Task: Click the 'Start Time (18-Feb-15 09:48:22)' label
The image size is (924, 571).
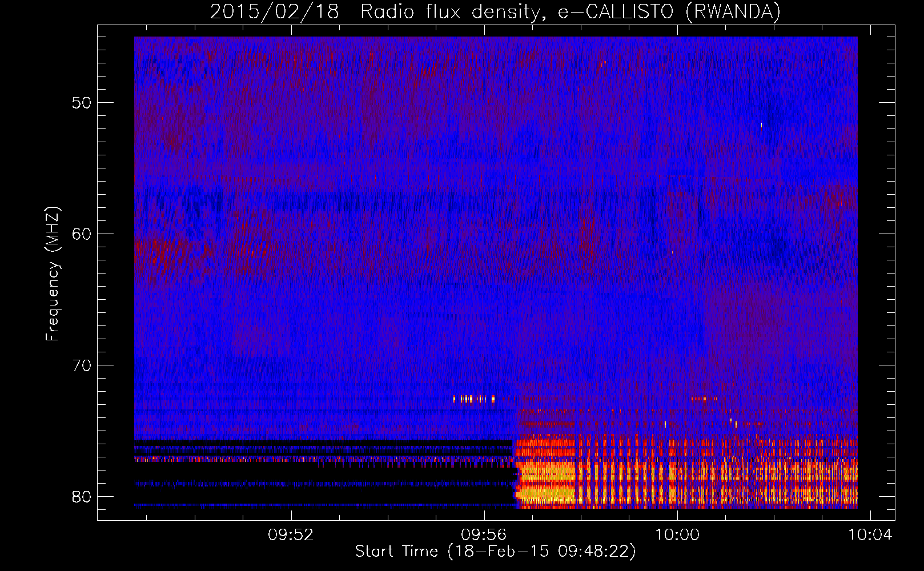Action: point(495,552)
